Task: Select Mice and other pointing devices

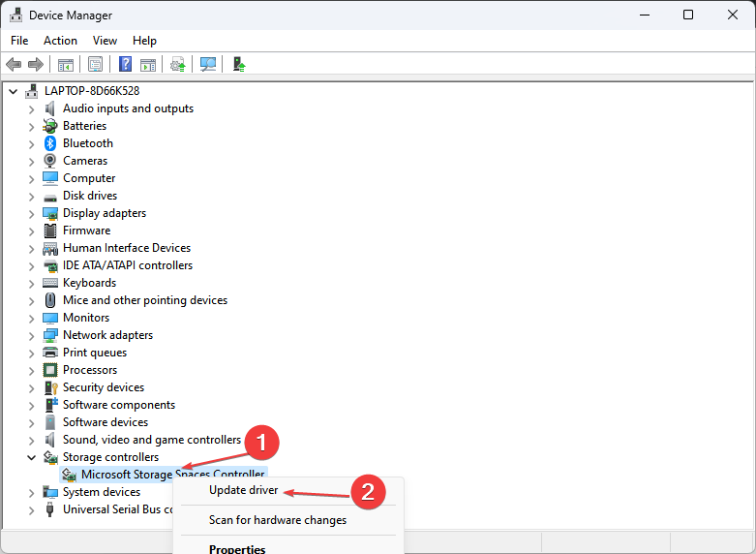Action: (145, 300)
